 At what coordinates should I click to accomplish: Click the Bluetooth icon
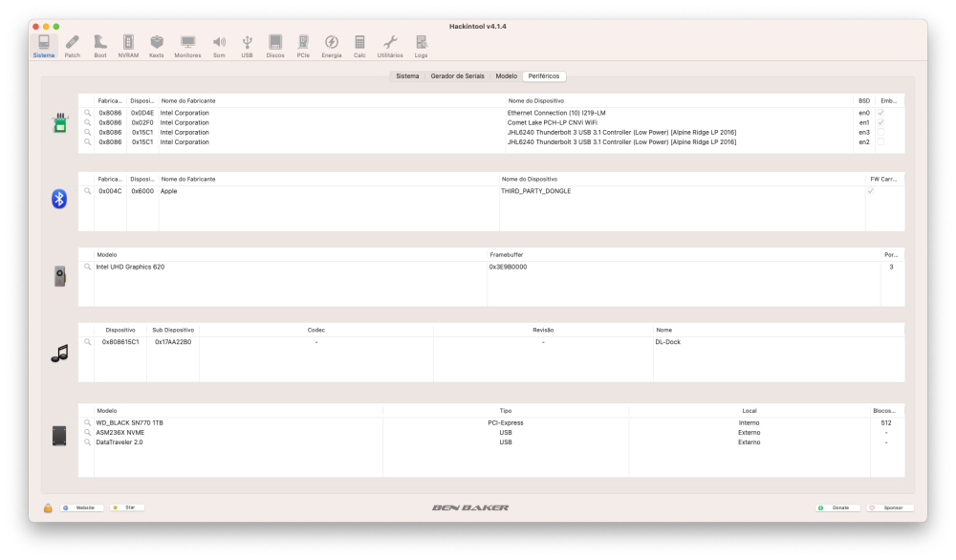click(x=59, y=199)
